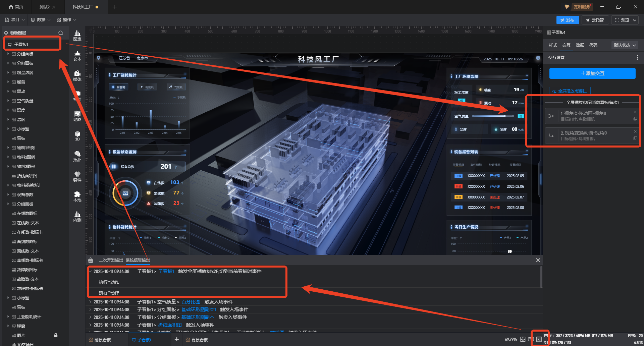Switch chart to 电能耗 in the dashboard
644x346 pixels.
click(x=147, y=87)
